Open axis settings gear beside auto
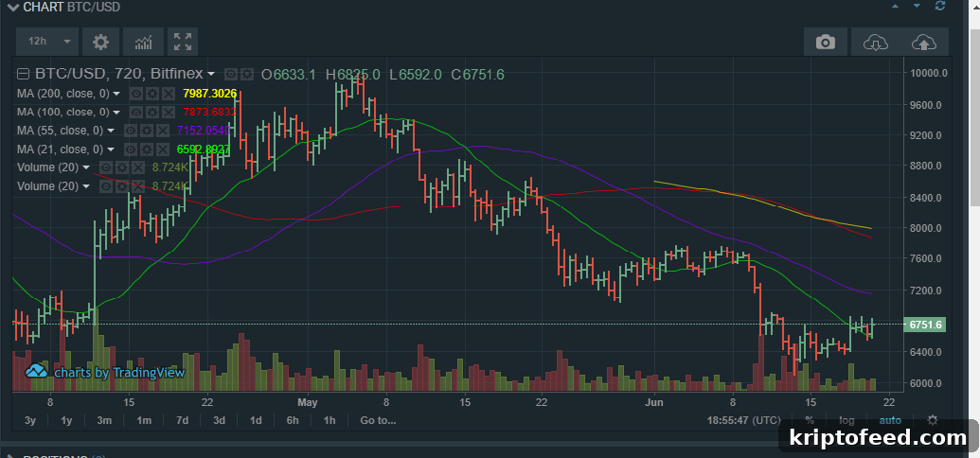Screen dimensions: 980x458 click(932, 420)
